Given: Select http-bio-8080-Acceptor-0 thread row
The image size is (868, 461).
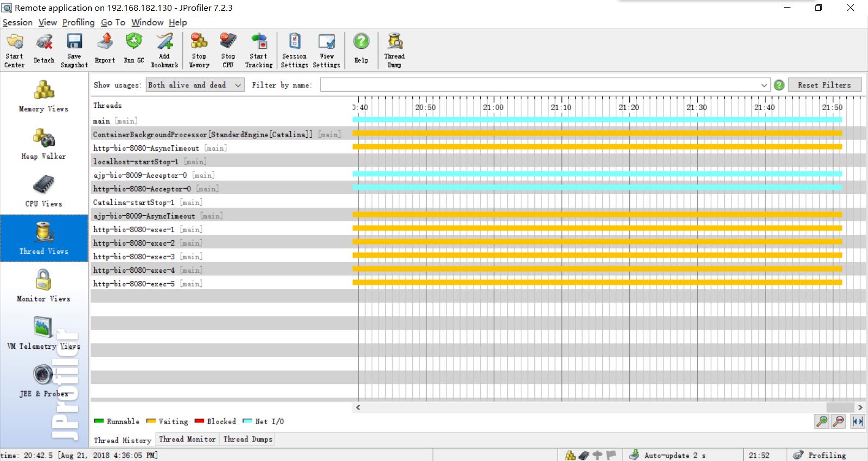Looking at the screenshot, I should pyautogui.click(x=477, y=188).
